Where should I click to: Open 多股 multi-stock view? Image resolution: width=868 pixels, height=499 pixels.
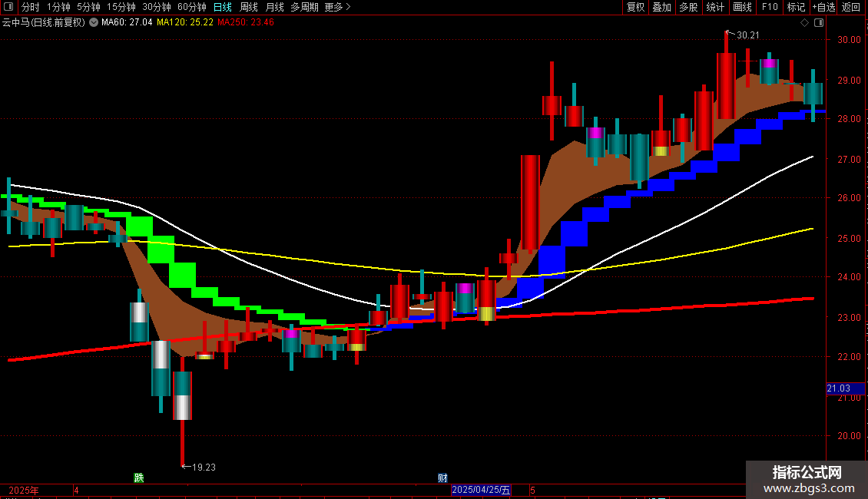pos(688,7)
